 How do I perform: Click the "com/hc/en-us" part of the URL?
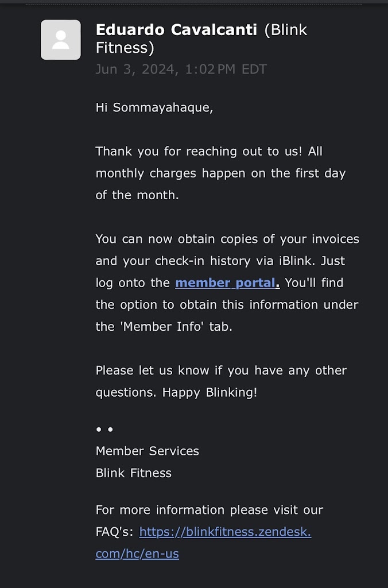click(x=137, y=554)
